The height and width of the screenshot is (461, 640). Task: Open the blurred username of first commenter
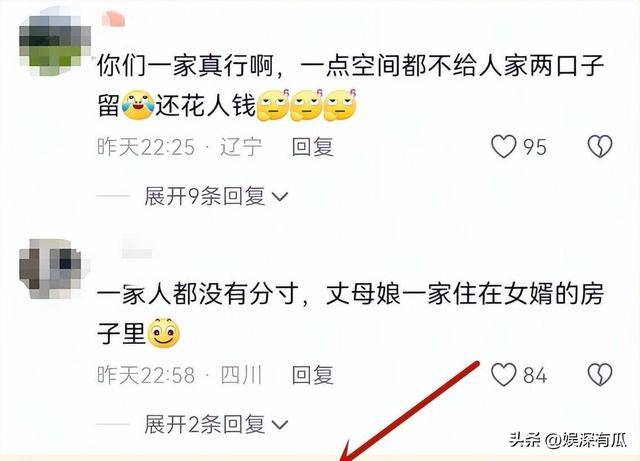(113, 19)
